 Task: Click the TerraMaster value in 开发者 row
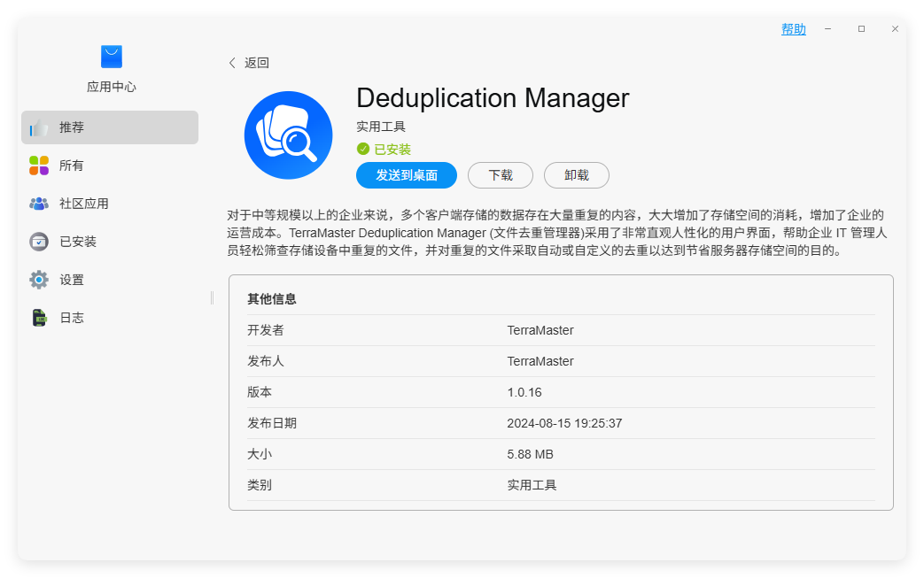[x=540, y=330]
